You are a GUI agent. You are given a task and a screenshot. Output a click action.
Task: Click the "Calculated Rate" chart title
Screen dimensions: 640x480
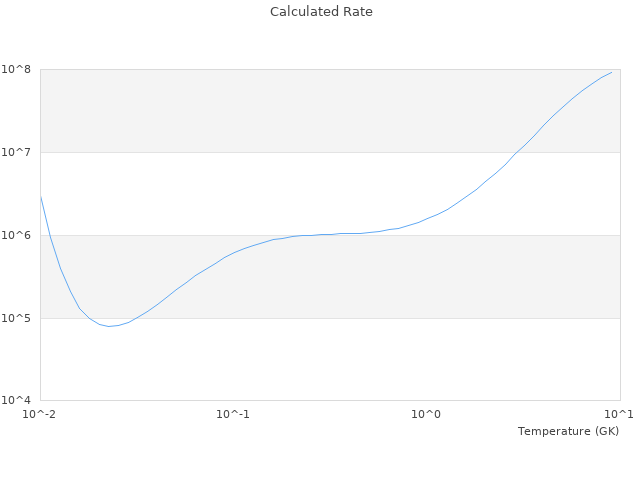tap(320, 12)
